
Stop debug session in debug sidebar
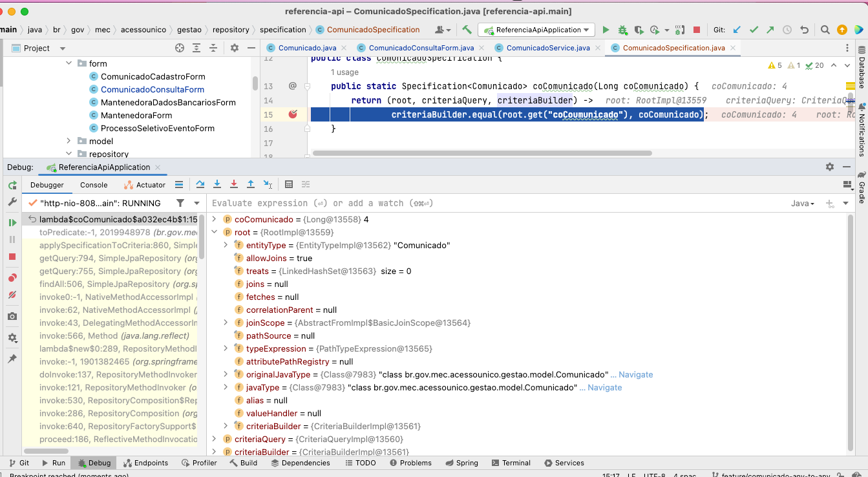(12, 257)
